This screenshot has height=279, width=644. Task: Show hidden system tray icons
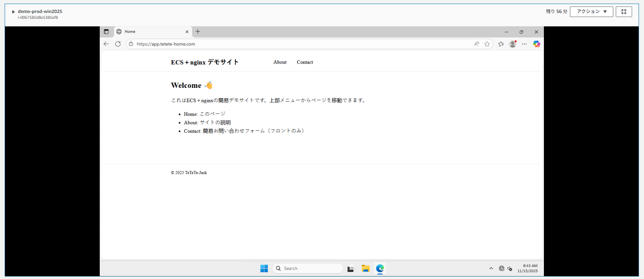491,269
